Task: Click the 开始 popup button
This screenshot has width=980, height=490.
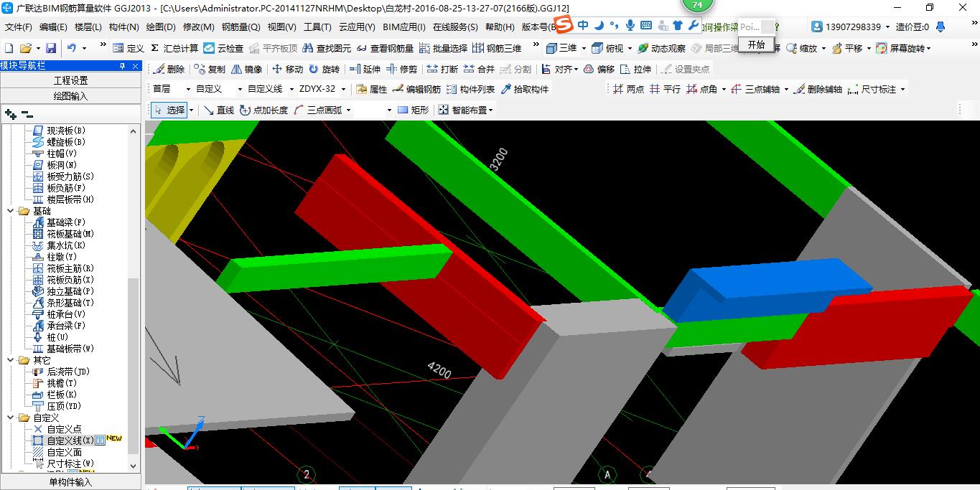Action: [756, 44]
